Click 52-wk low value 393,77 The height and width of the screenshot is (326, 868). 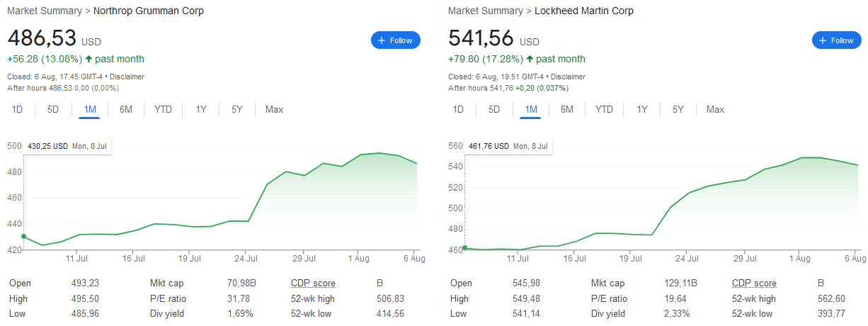pyautogui.click(x=831, y=314)
